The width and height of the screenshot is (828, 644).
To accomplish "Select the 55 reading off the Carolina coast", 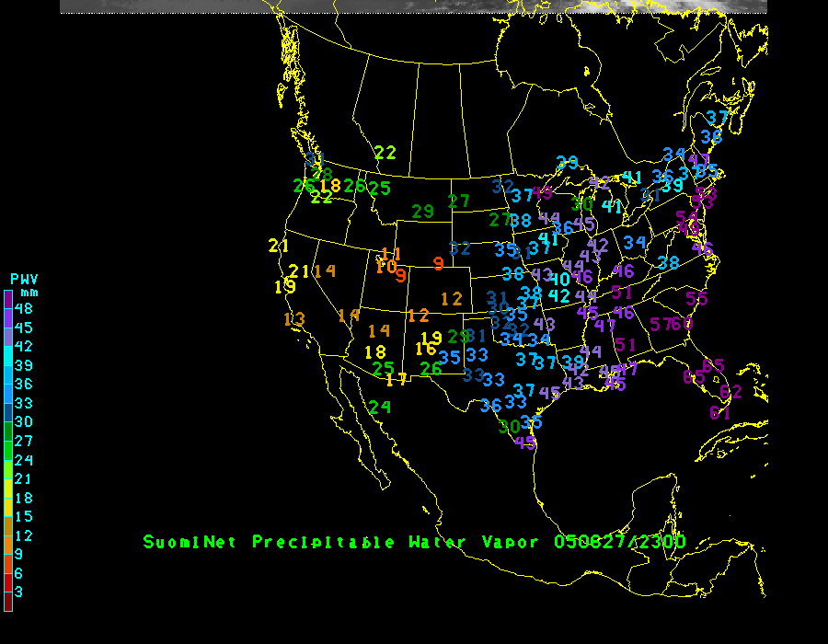I will 696,298.
